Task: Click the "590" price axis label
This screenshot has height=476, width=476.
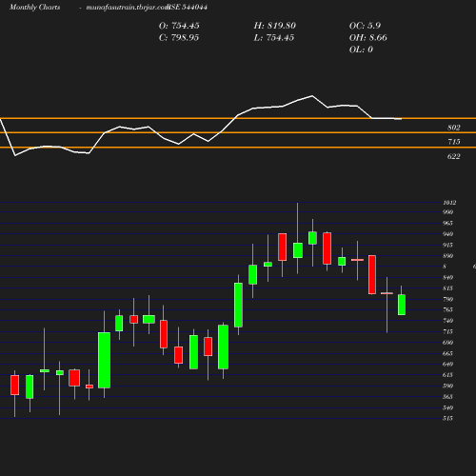Action: (x=448, y=386)
